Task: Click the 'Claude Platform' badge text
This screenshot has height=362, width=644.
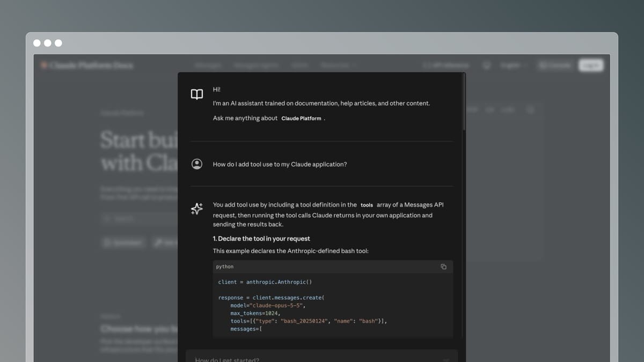Action: coord(301,119)
